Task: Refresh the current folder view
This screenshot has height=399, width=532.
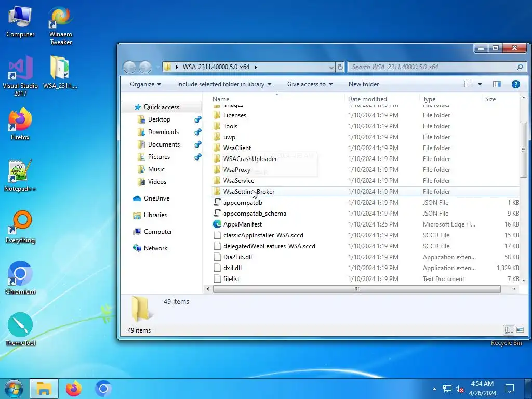Action: tap(340, 67)
